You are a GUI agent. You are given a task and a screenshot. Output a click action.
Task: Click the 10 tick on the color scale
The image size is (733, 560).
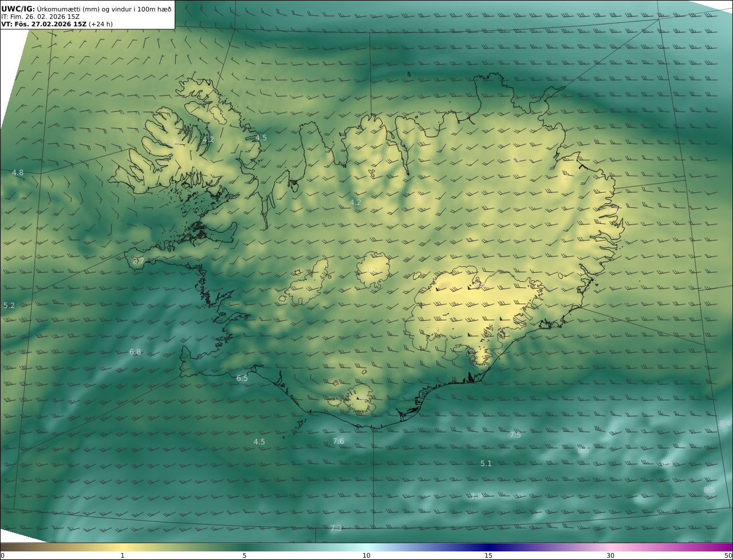[366, 555]
